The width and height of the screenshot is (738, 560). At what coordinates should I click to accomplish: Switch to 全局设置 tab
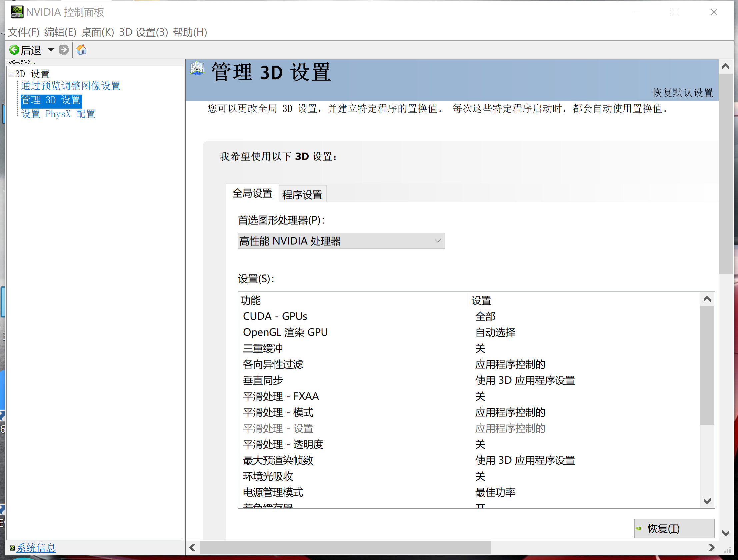(252, 193)
